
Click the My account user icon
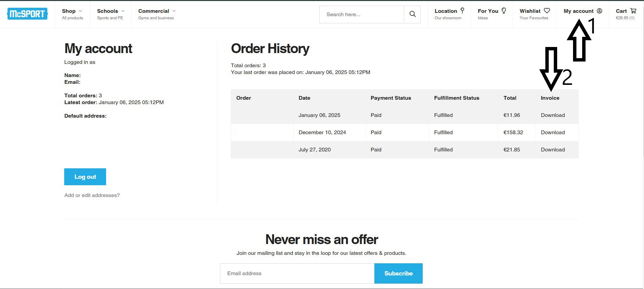599,11
